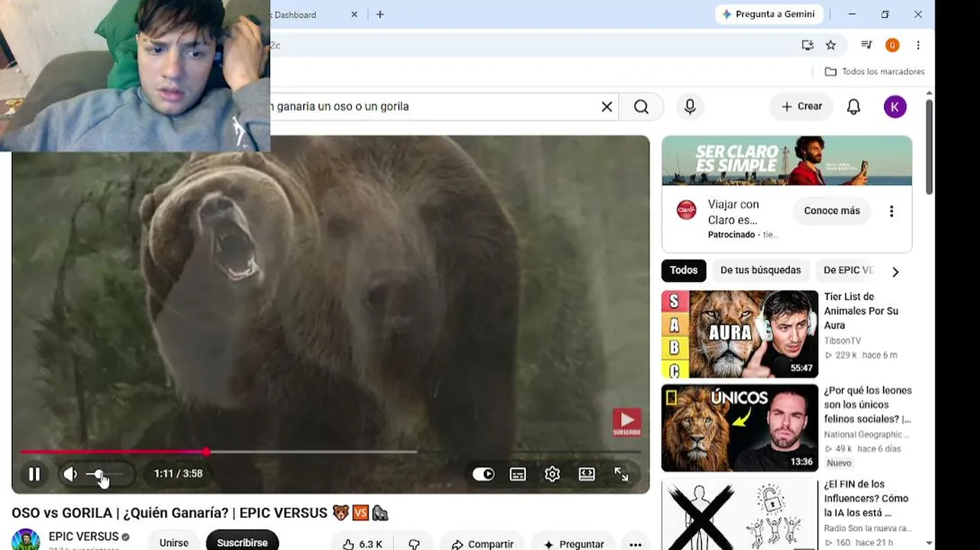Show more filter chips with the arrow
Viewport: 980px width, 550px height.
point(895,271)
